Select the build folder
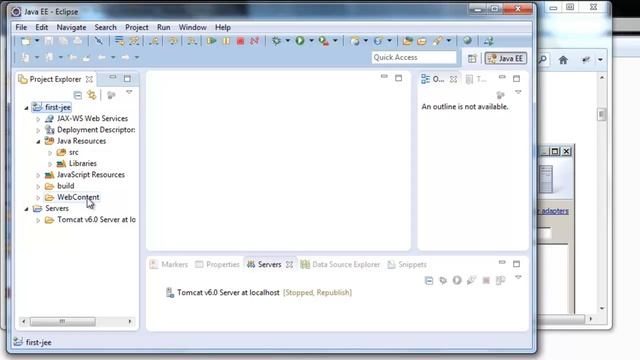Image resolution: width=640 pixels, height=360 pixels. pos(65,186)
